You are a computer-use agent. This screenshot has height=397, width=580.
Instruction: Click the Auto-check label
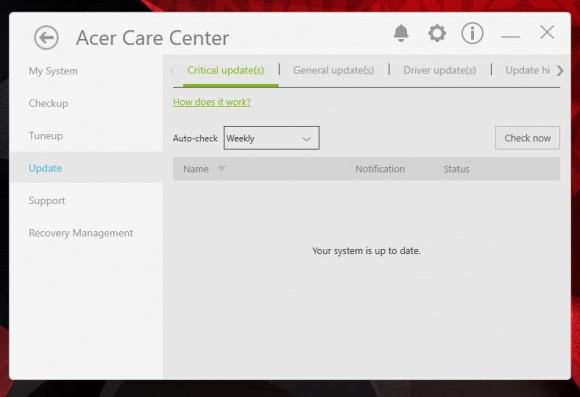point(195,138)
